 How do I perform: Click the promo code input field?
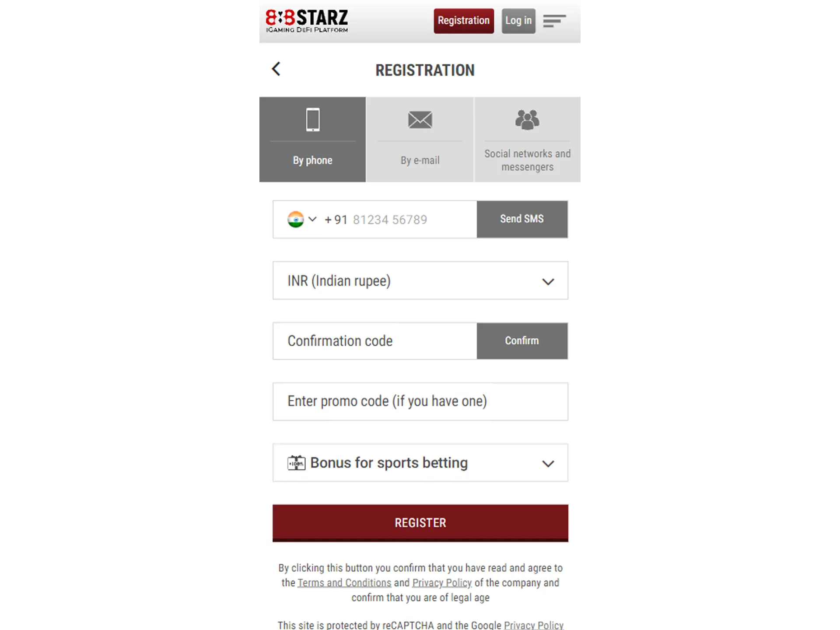pyautogui.click(x=419, y=401)
